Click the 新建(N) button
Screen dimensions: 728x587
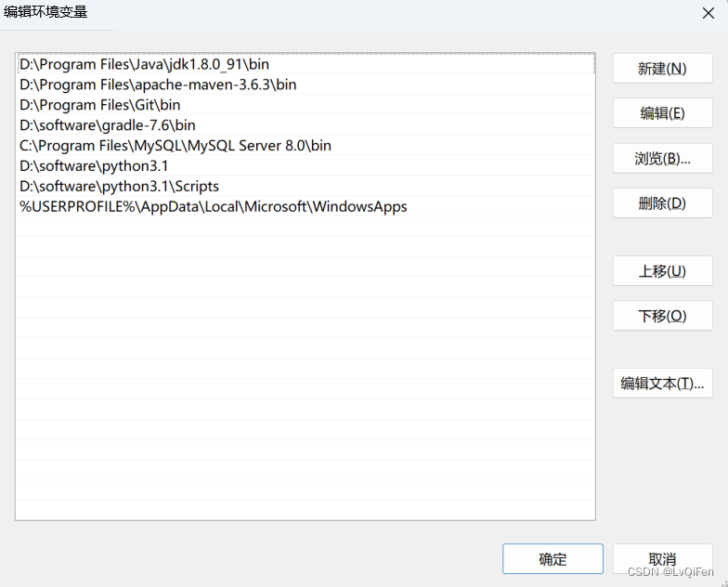663,69
